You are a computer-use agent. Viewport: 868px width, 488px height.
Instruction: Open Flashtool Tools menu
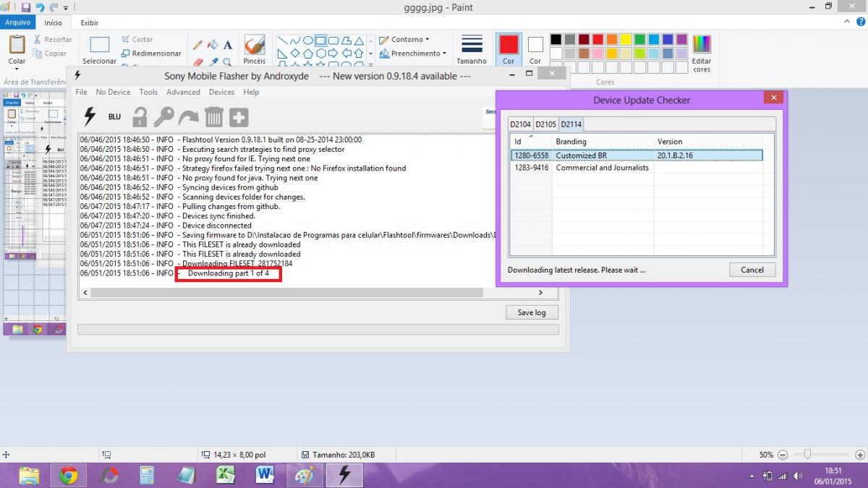148,92
